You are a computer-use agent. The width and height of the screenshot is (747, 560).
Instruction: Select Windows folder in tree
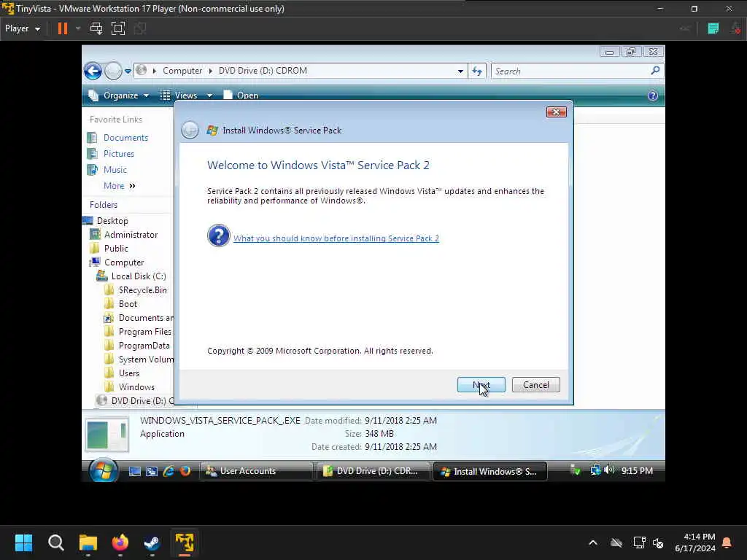click(136, 387)
